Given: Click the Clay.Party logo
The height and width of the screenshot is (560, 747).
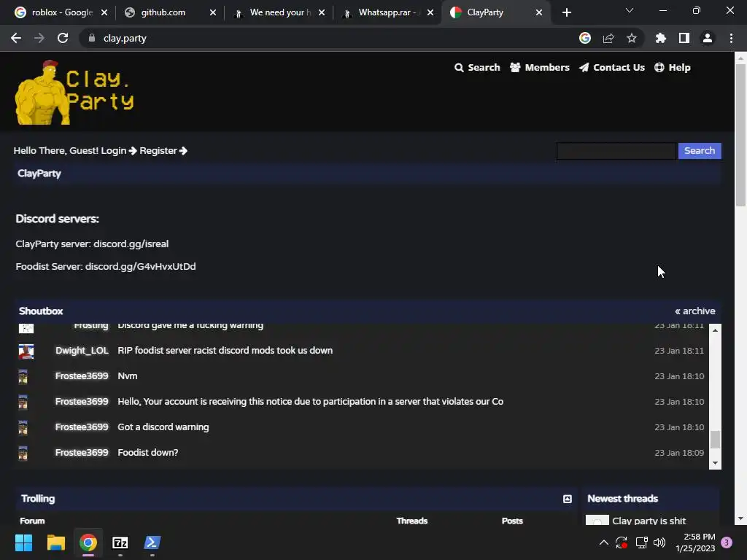Looking at the screenshot, I should [75, 93].
